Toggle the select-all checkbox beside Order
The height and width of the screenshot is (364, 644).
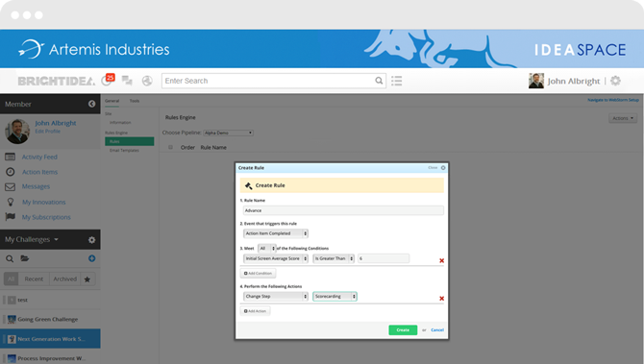click(x=170, y=147)
